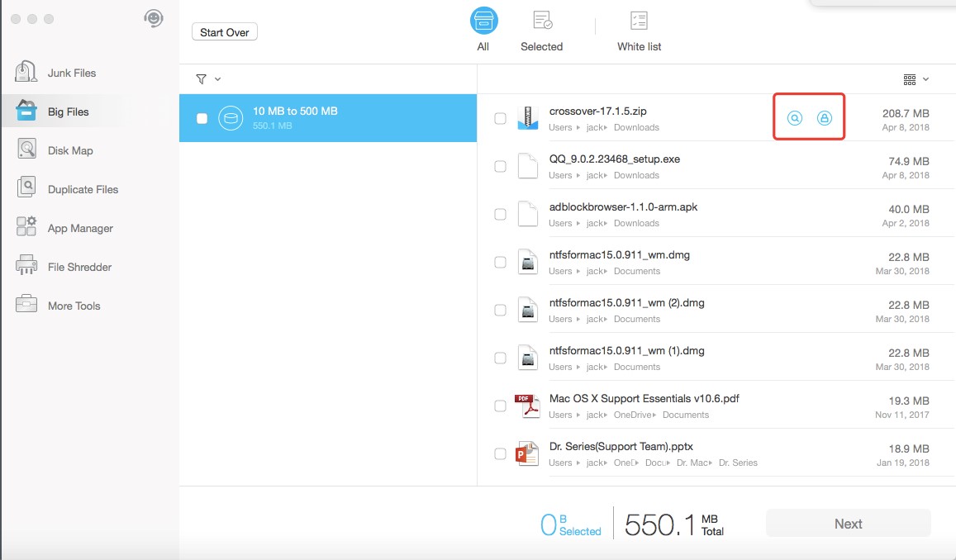This screenshot has height=560, width=956.
Task: Select the QQ_9.0.2.23468_setup.exe checkbox
Action: (x=500, y=167)
